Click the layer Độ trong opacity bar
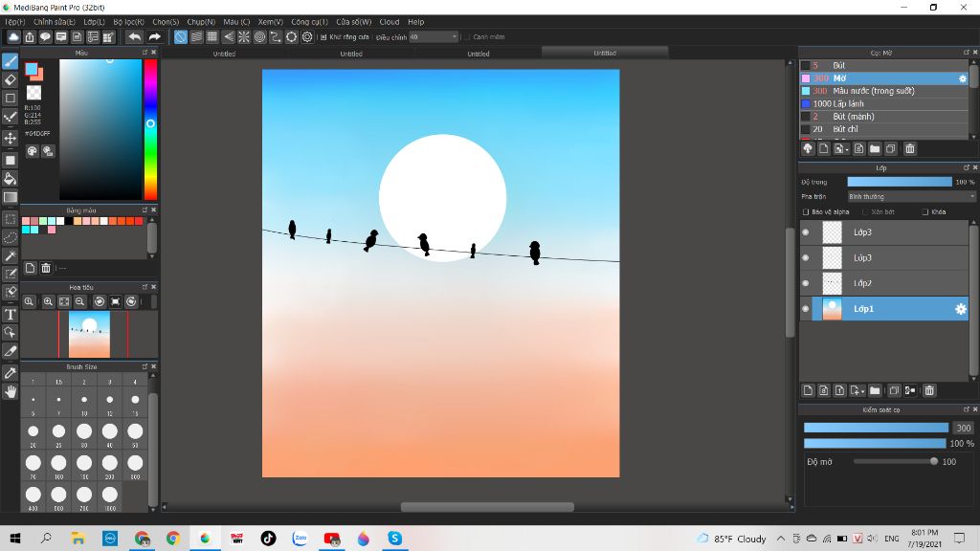 click(900, 182)
